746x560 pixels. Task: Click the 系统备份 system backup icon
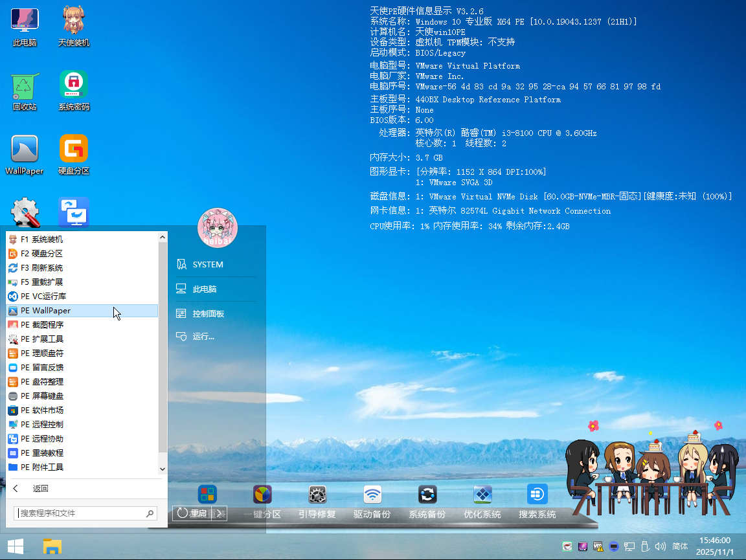pyautogui.click(x=427, y=495)
